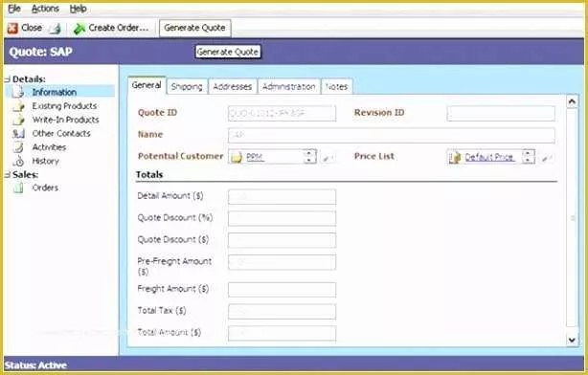Switch to the Addresses tab

point(233,86)
